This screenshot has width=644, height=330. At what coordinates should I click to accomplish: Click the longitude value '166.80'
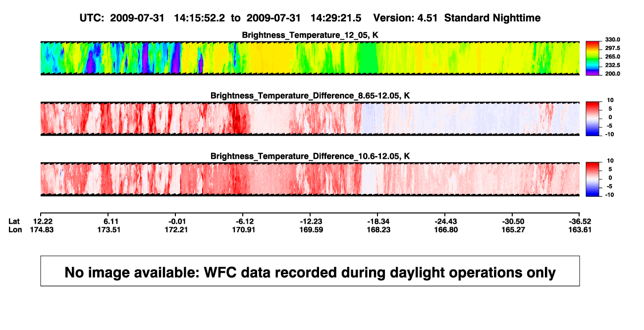pyautogui.click(x=447, y=230)
